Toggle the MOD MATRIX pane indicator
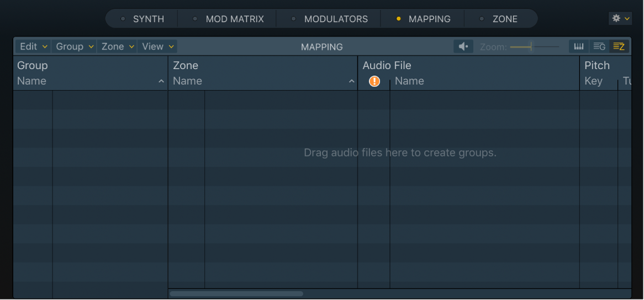Viewport: 644px width, 300px height. (195, 19)
